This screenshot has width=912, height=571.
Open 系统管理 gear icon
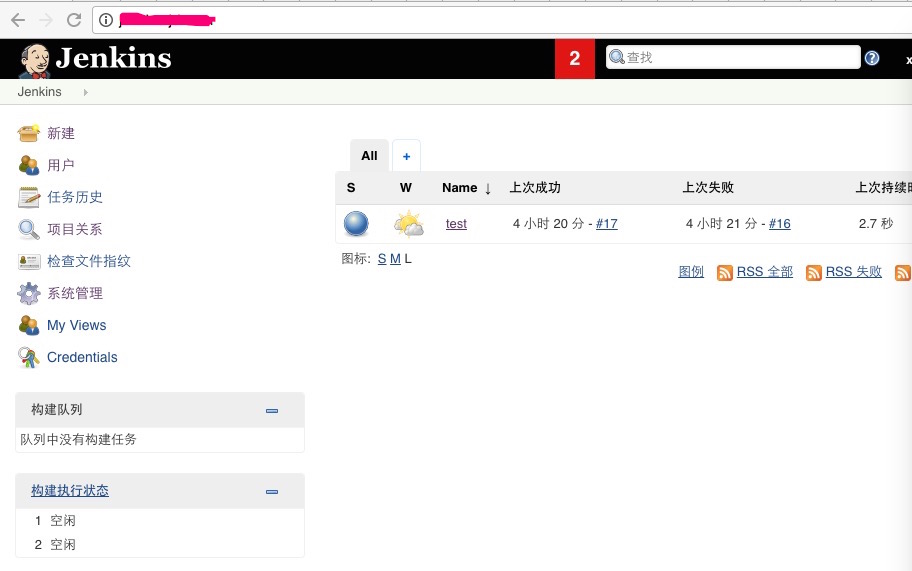coord(28,293)
